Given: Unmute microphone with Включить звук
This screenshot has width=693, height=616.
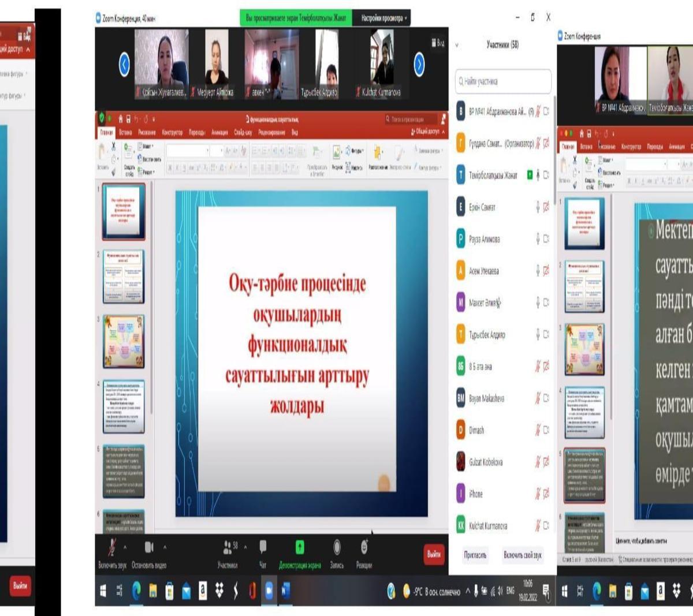Looking at the screenshot, I should click(112, 547).
